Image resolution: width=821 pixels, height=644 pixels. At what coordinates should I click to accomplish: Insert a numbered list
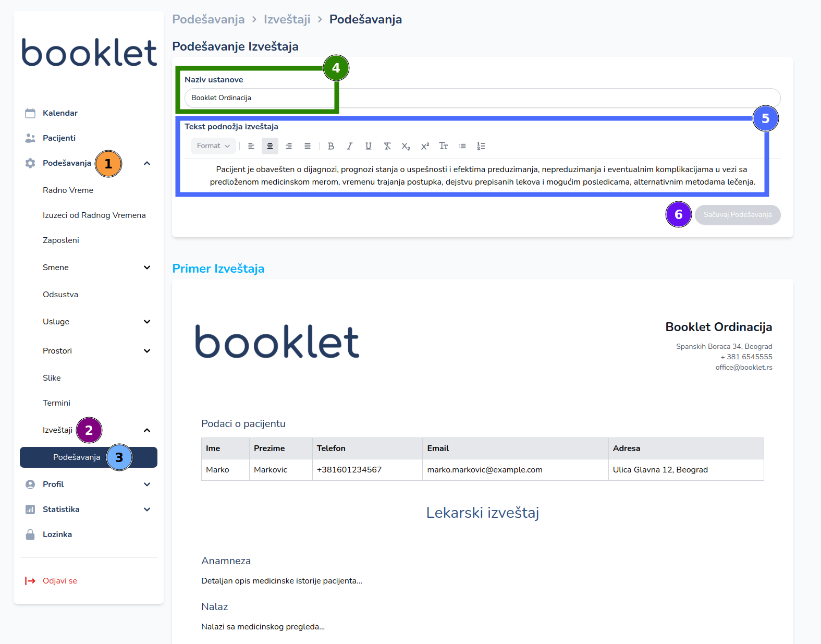tap(481, 146)
